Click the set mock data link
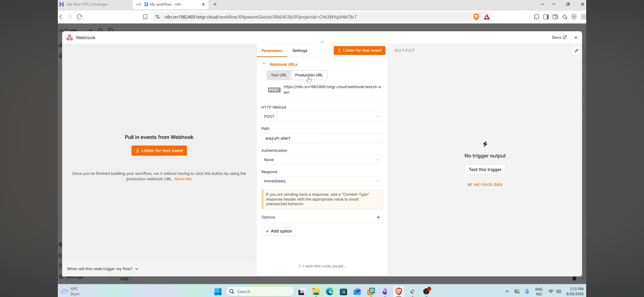The width and height of the screenshot is (644, 297). [488, 184]
